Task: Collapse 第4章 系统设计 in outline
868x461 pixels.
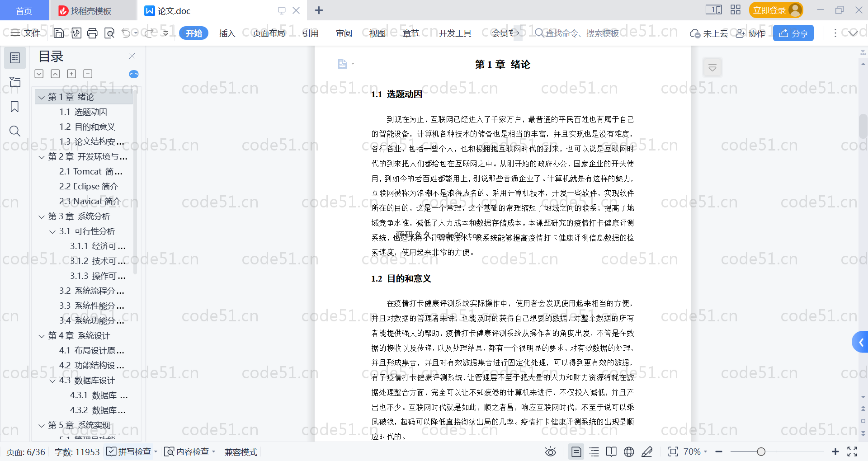Action: [42, 336]
